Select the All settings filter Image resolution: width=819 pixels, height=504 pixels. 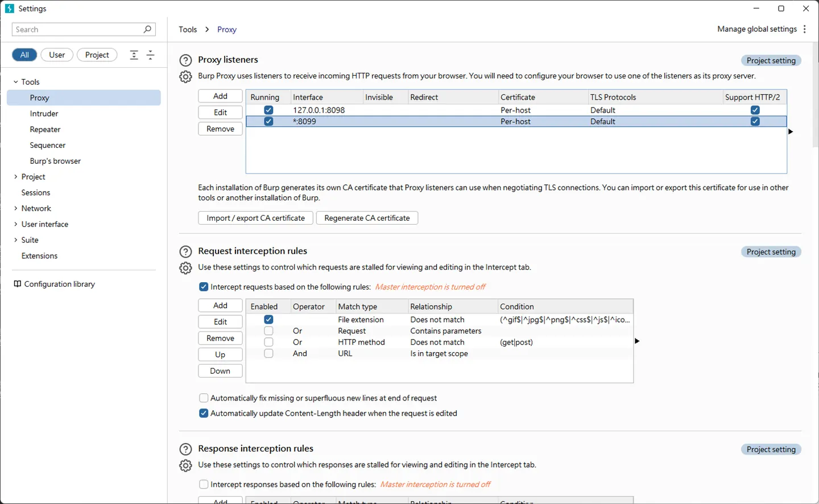[x=24, y=55]
